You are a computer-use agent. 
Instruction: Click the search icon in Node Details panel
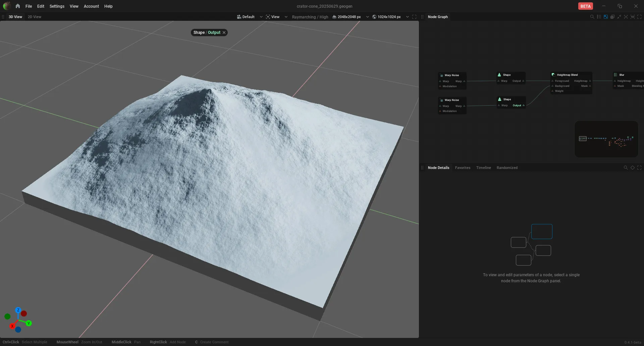tap(626, 168)
